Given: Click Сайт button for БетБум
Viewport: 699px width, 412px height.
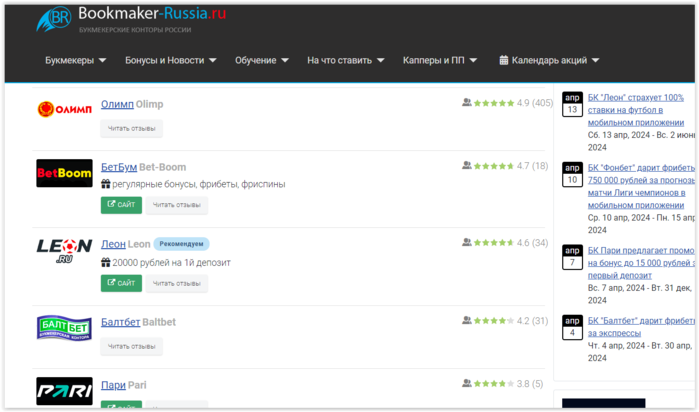Looking at the screenshot, I should click(121, 205).
